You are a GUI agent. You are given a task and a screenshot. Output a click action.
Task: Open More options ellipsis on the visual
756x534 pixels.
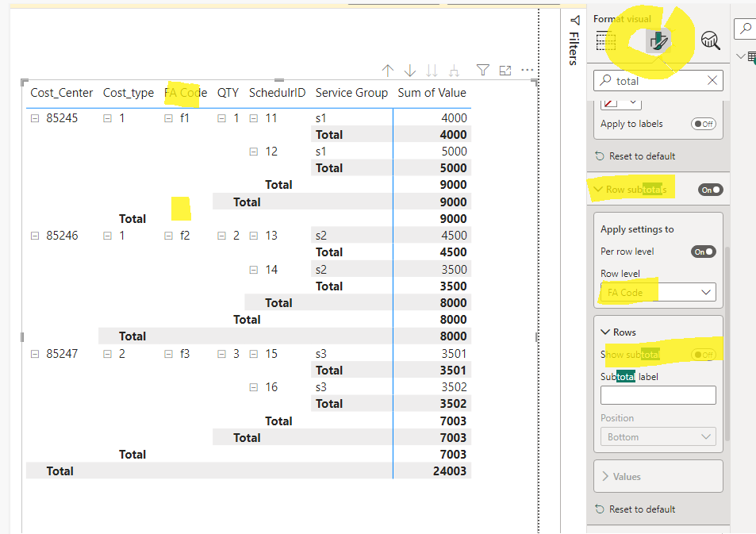[x=528, y=71]
